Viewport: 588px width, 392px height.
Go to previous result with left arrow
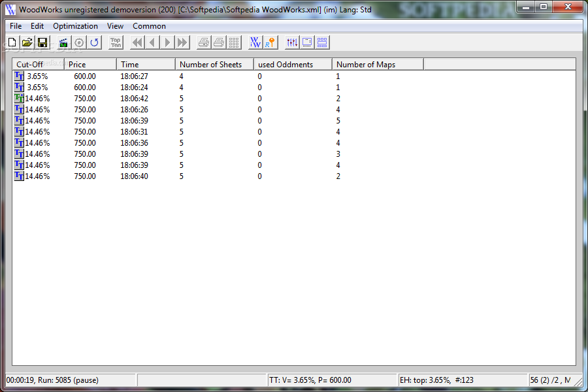[x=152, y=42]
